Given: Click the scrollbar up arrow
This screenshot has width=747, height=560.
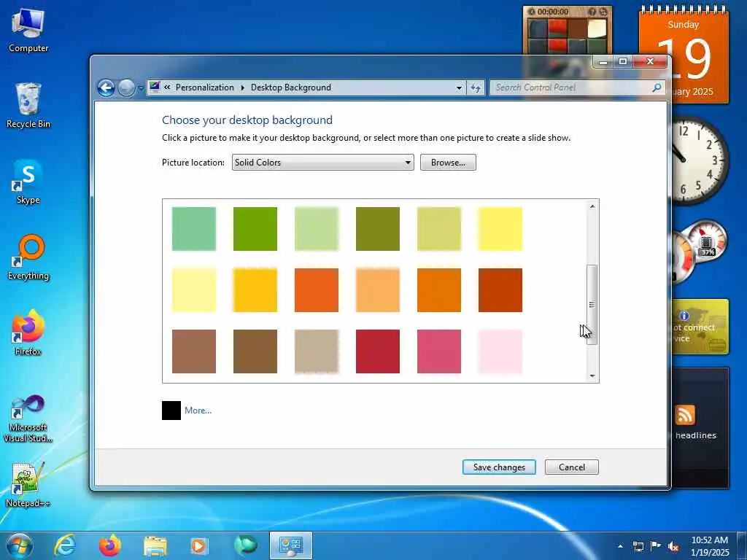Looking at the screenshot, I should pyautogui.click(x=592, y=206).
